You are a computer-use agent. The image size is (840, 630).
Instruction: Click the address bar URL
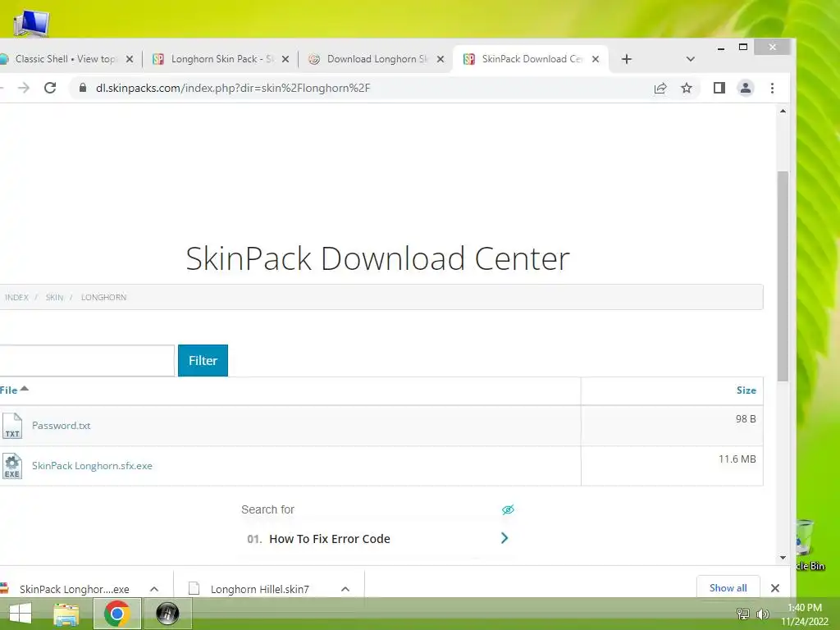pyautogui.click(x=233, y=88)
